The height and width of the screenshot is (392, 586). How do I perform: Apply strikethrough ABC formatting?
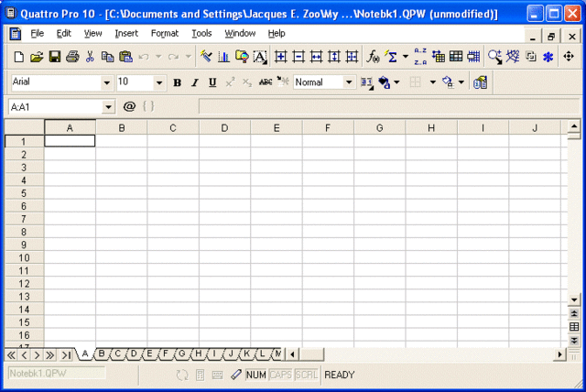266,82
